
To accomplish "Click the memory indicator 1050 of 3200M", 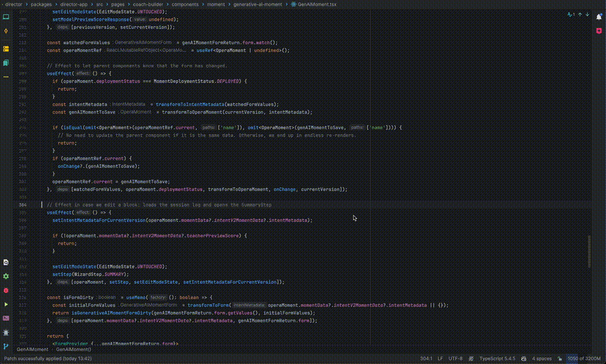I will [584, 358].
